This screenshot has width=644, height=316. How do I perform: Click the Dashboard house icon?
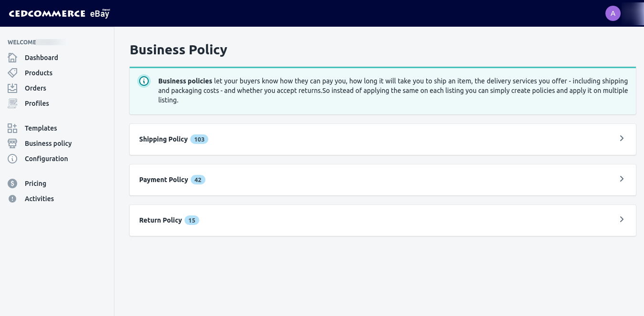(x=12, y=58)
